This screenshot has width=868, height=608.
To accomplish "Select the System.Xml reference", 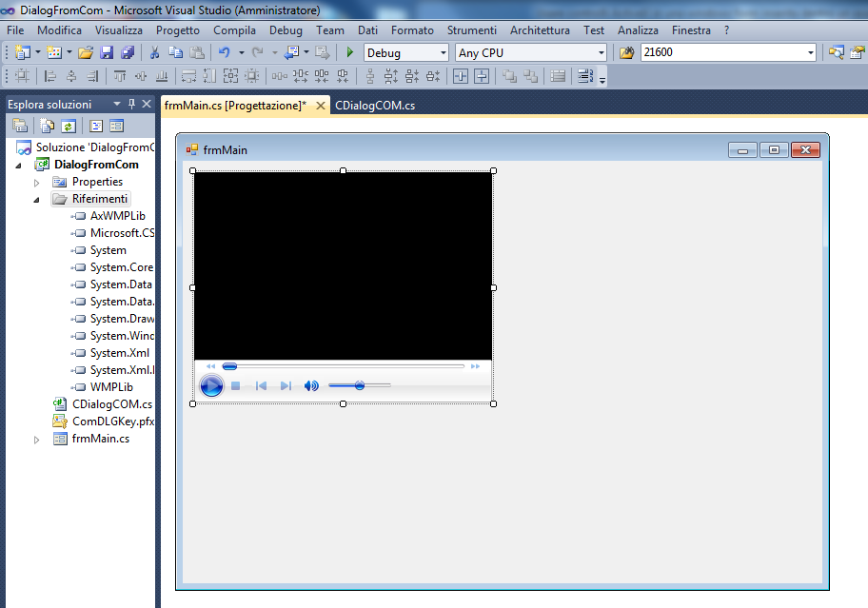I will point(120,353).
